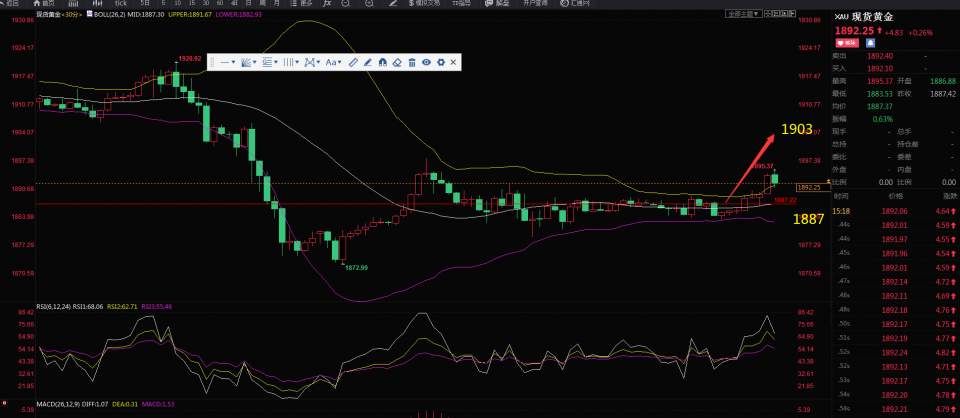Click the 1883.53 daily low value

tap(879, 94)
